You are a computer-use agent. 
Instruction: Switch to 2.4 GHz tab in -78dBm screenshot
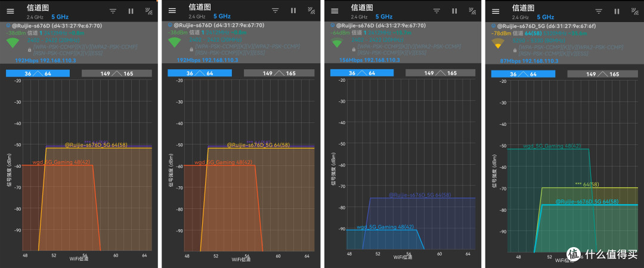521,17
